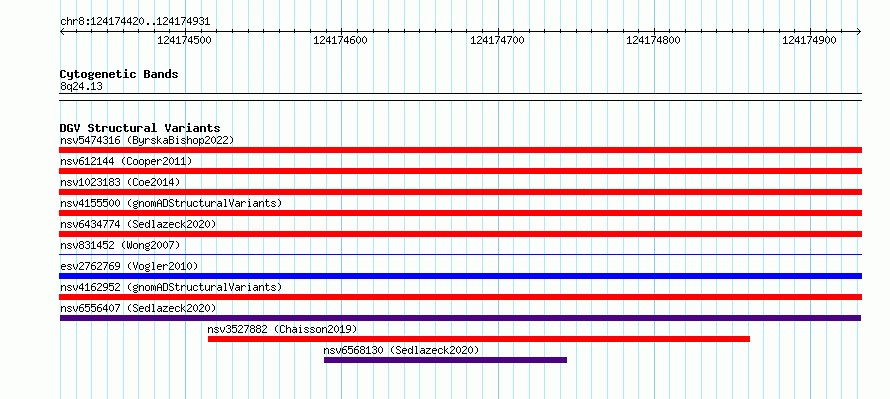This screenshot has width=890, height=399.
Task: Select the red bar for nsv1023183
Action: (x=460, y=192)
